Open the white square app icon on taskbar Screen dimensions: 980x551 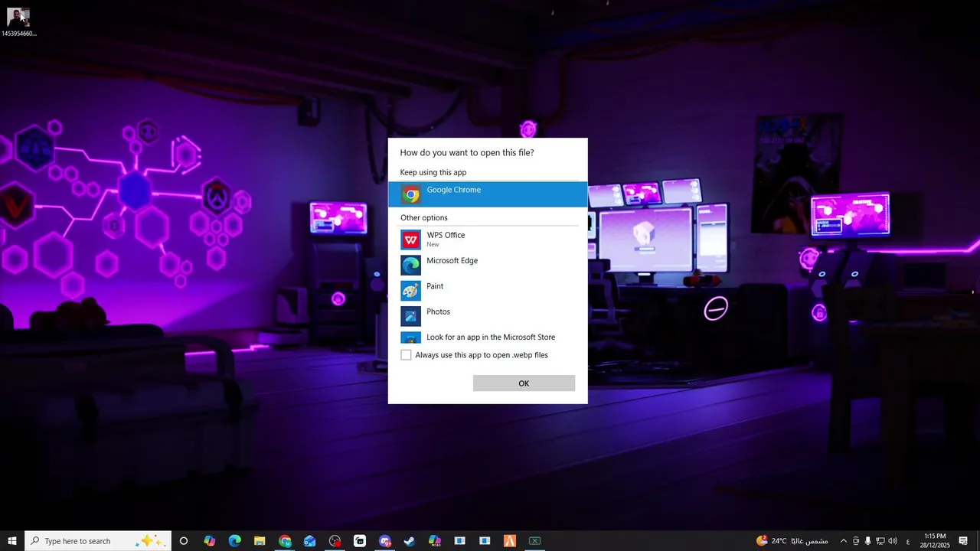[x=360, y=541]
